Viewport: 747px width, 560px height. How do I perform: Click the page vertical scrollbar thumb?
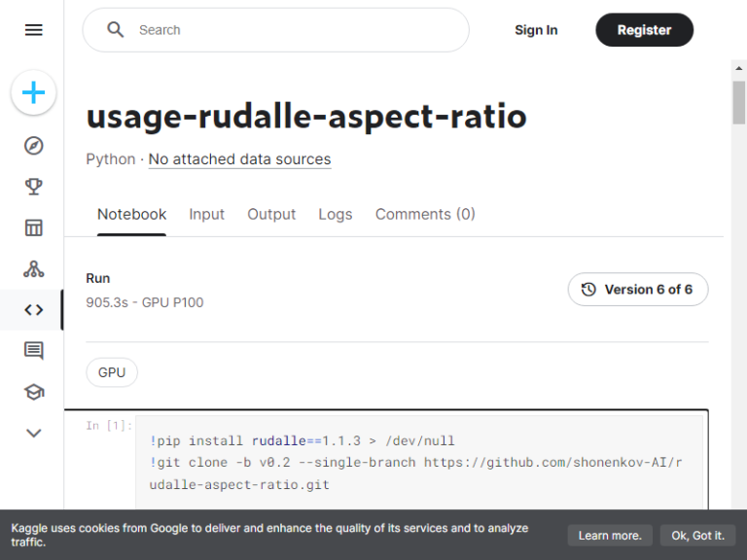pos(739,102)
